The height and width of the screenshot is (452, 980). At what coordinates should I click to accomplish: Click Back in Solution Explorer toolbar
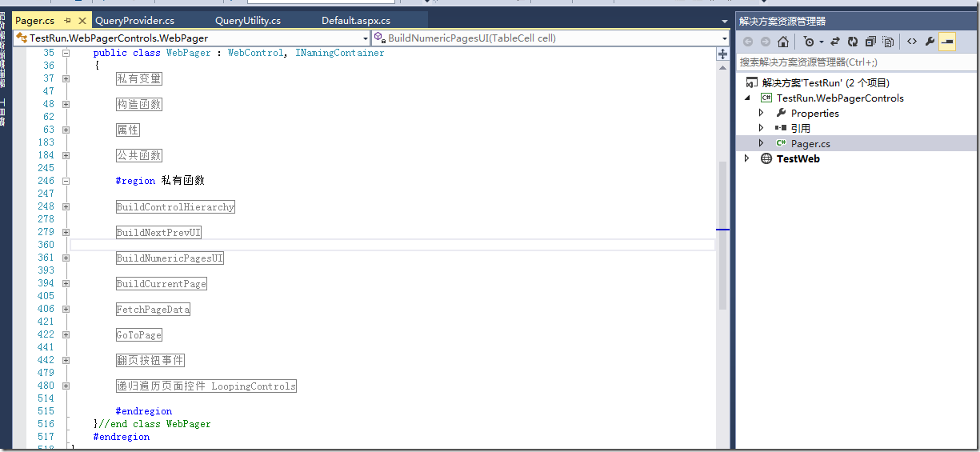(x=748, y=42)
